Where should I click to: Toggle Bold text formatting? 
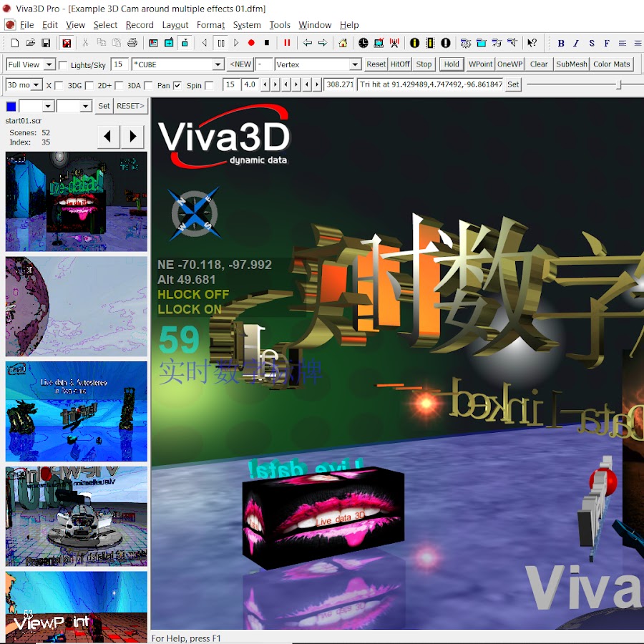click(x=561, y=43)
